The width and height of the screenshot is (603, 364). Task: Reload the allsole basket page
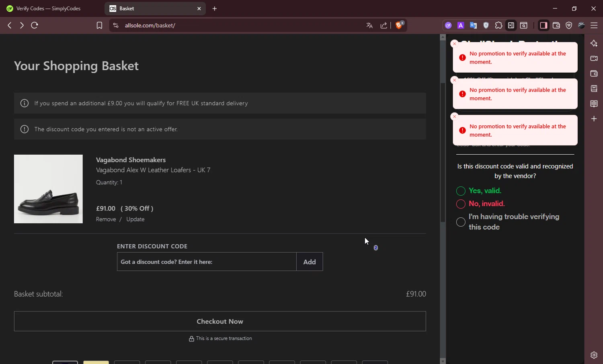[35, 25]
